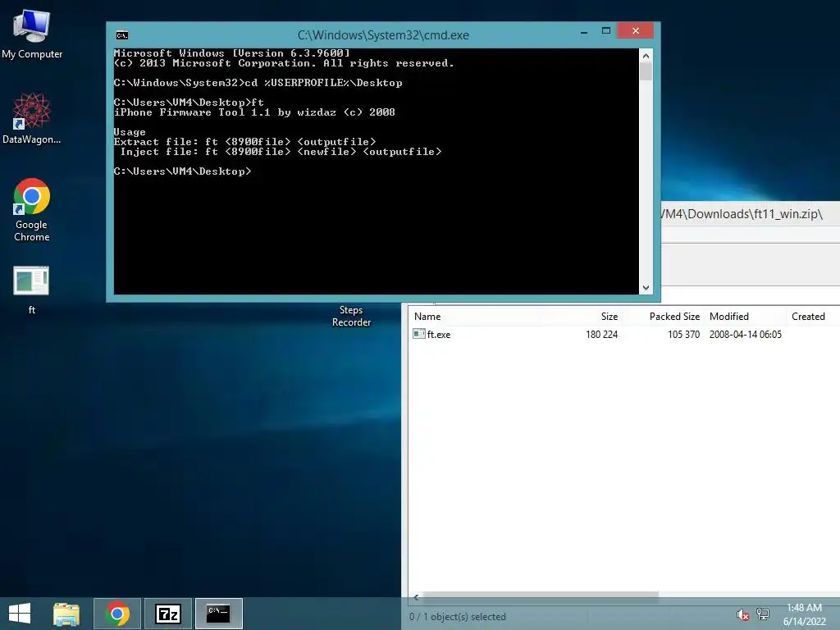Click the cmd.exe title bar system icon
Screen dimensions: 840x630
tap(122, 35)
